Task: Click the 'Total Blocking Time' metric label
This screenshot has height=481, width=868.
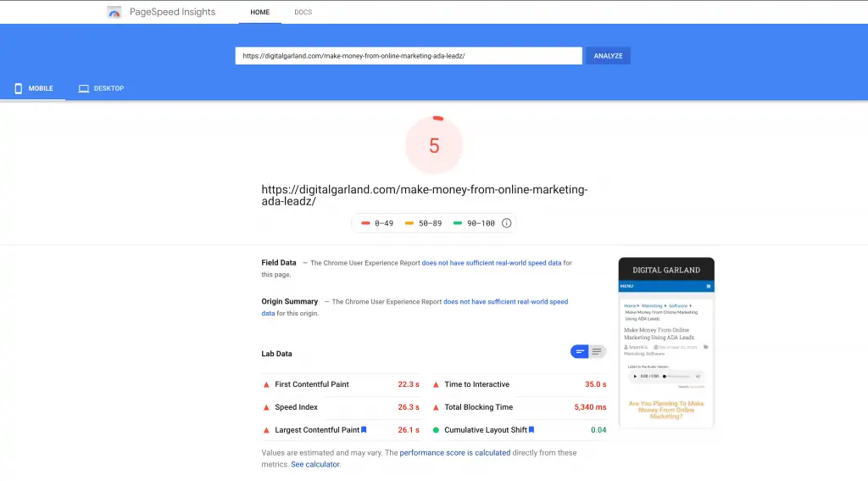Action: pyautogui.click(x=478, y=407)
